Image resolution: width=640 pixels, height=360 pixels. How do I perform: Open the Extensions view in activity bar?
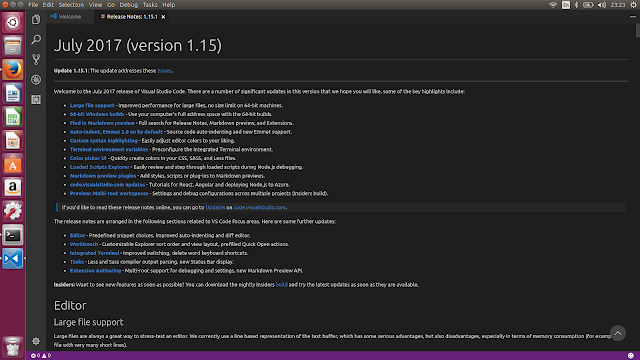(36, 99)
